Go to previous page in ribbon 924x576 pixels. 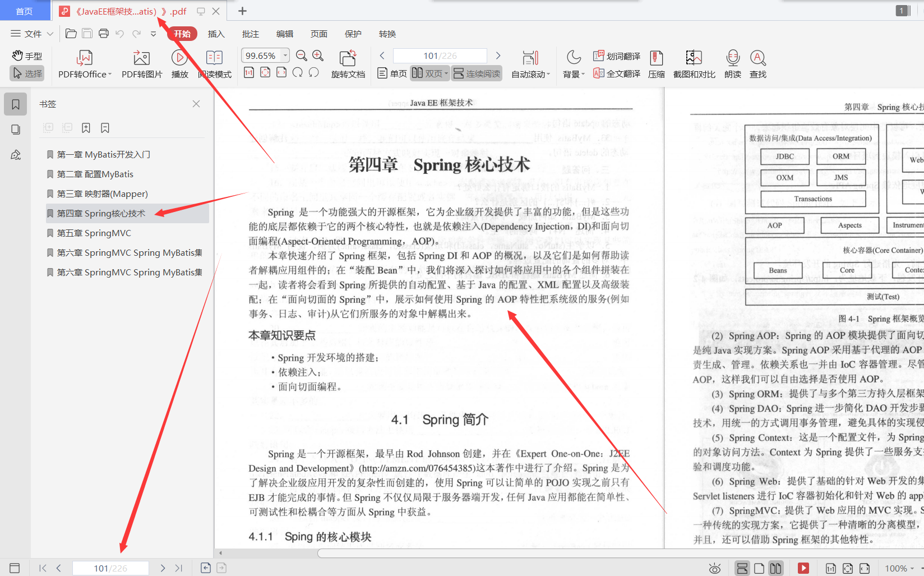coord(382,56)
